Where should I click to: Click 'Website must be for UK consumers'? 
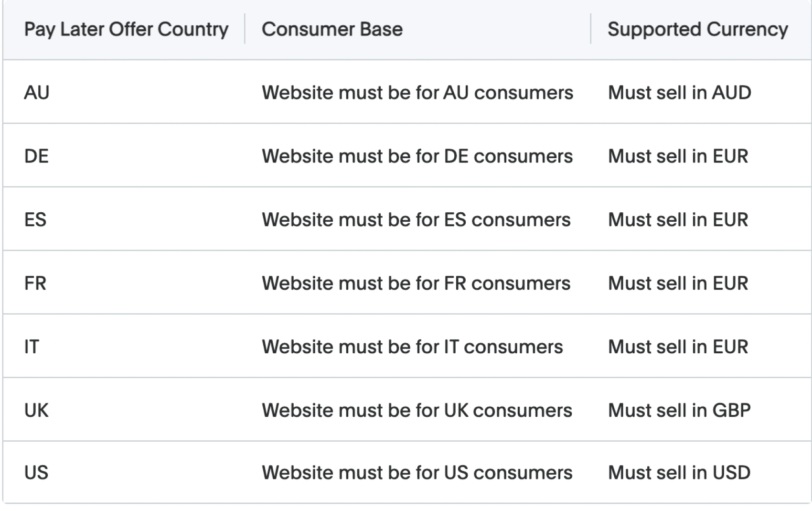(417, 410)
